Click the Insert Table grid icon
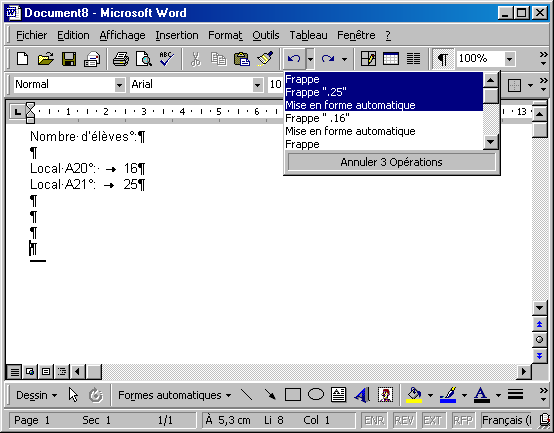 tap(390, 59)
